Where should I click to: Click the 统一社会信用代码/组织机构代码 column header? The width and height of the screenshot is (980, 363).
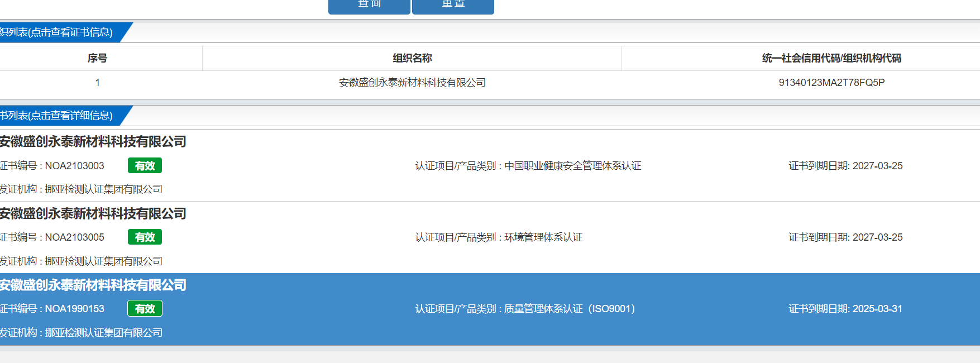[x=831, y=58]
